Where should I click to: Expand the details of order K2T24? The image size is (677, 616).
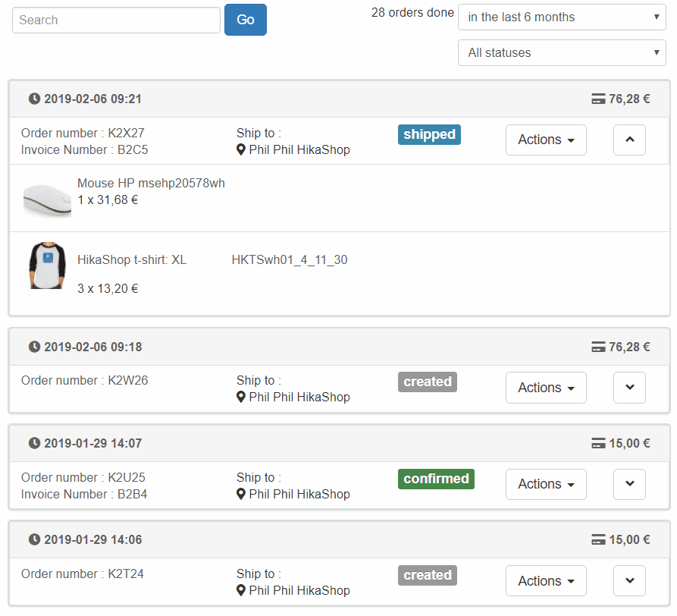tap(629, 580)
